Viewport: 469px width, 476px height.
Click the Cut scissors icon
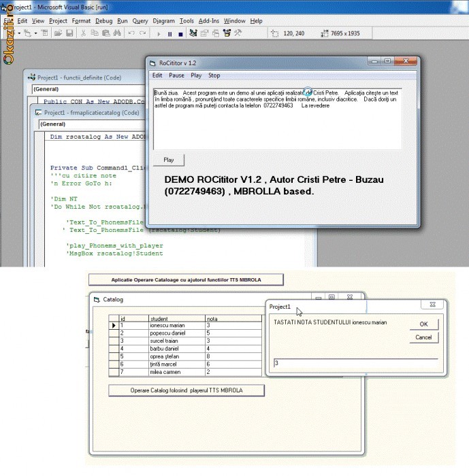click(x=83, y=33)
